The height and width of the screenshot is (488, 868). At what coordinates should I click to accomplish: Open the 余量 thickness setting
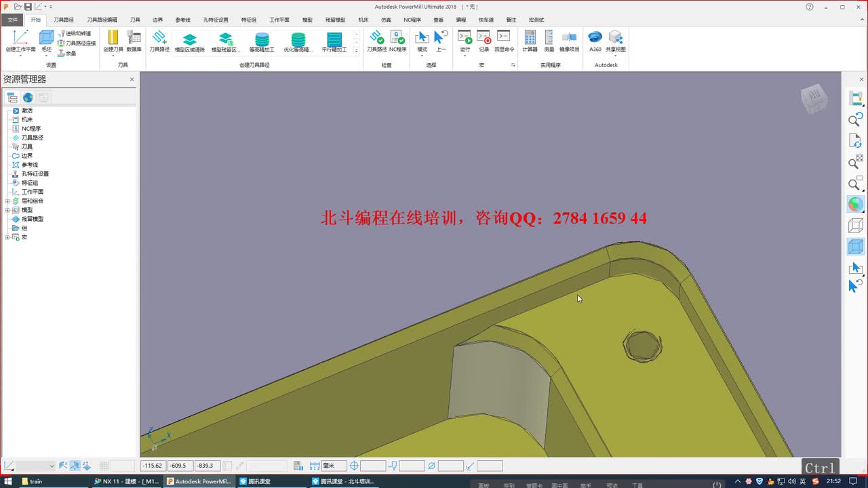pos(66,53)
